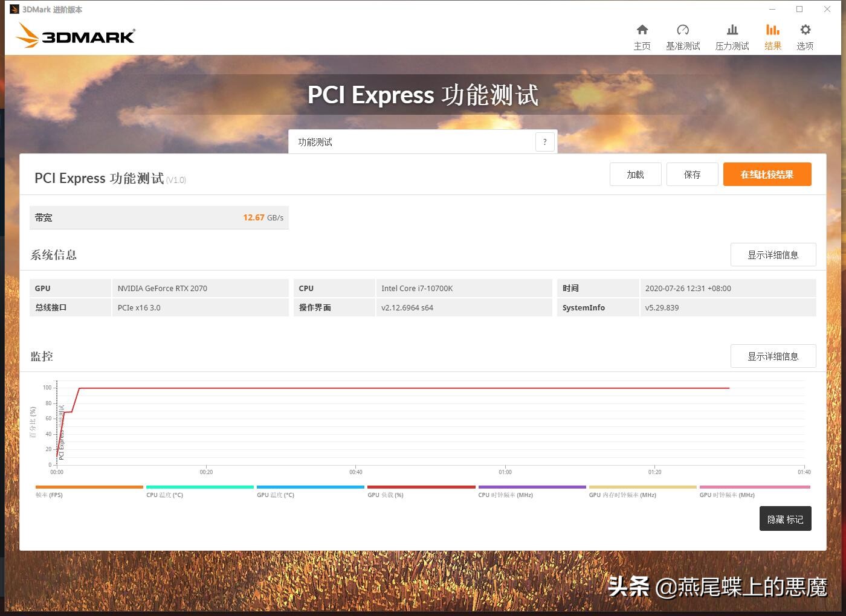Select the 带宽 12.67 GB/s result row

[159, 217]
